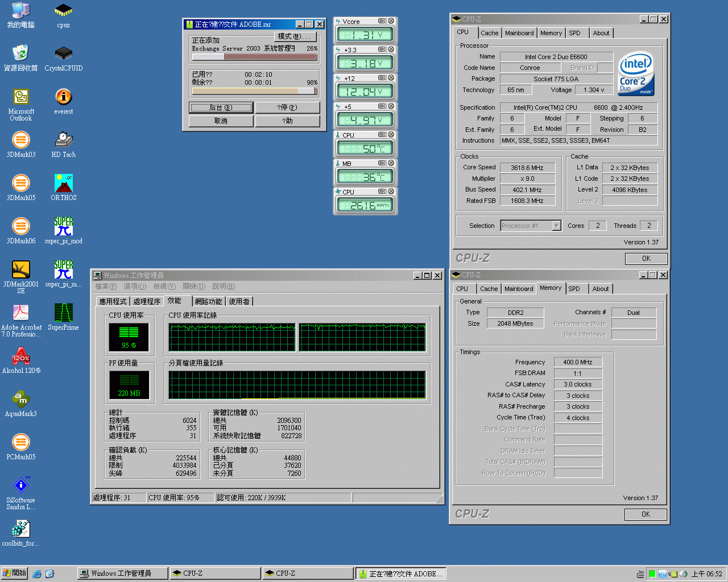Click the 98% total progress bar
This screenshot has width=728, height=582.
pyautogui.click(x=254, y=91)
